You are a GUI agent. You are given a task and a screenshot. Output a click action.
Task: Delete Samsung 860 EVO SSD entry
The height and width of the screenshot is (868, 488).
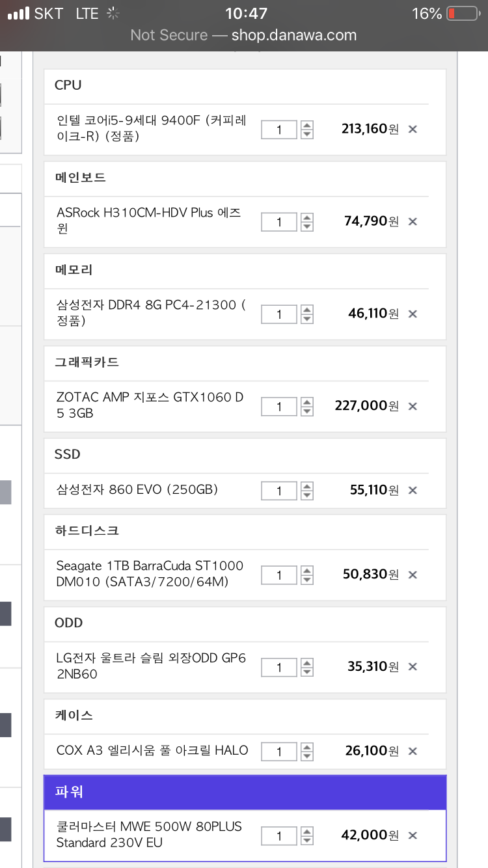413,490
